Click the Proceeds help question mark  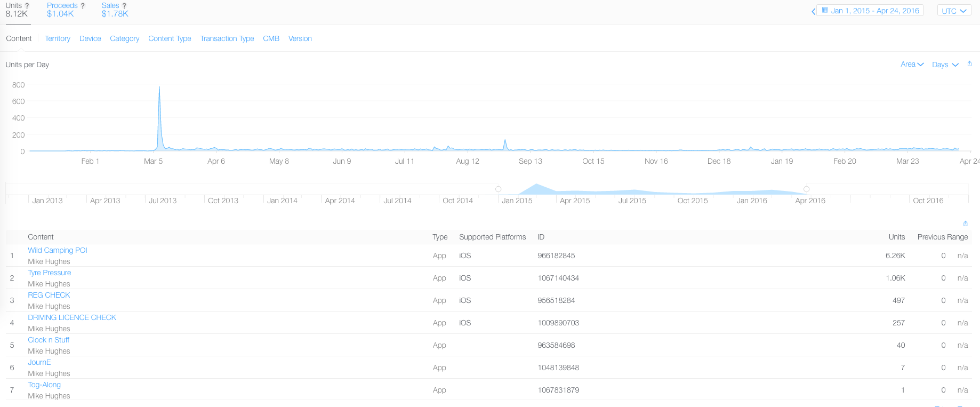coord(83,6)
